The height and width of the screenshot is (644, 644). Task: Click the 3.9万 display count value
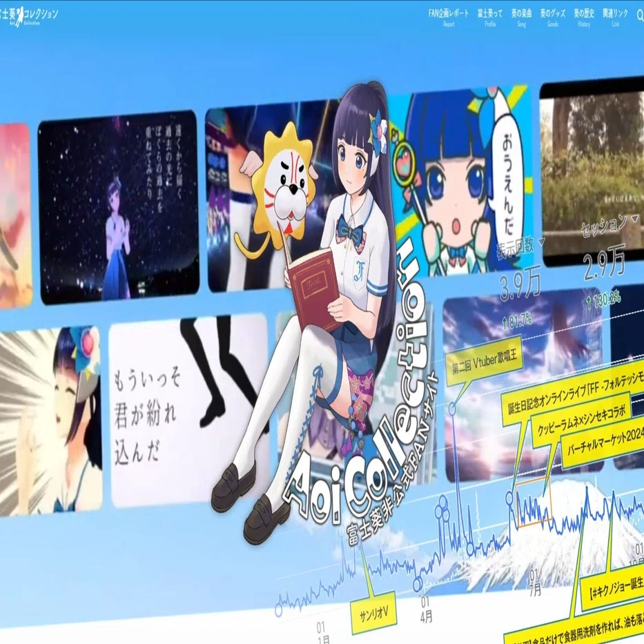(519, 284)
